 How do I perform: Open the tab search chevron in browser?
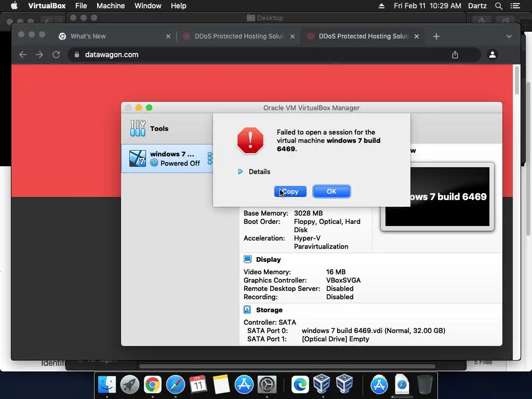509,36
